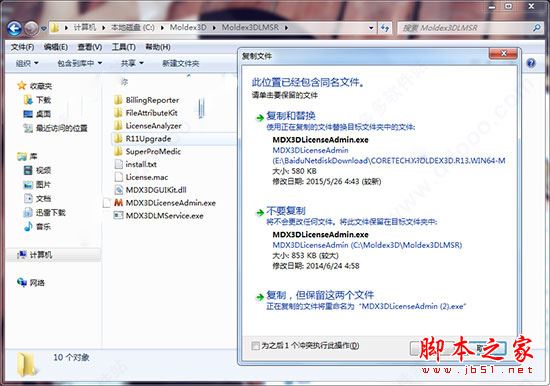Select 计算机 in the address breadcrumb
The height and width of the screenshot is (386, 550).
(x=85, y=27)
